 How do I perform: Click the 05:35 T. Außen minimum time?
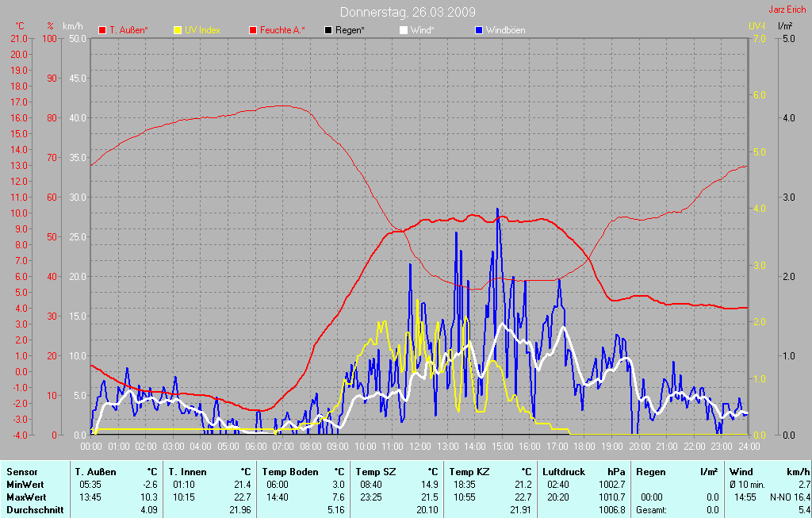click(90, 485)
